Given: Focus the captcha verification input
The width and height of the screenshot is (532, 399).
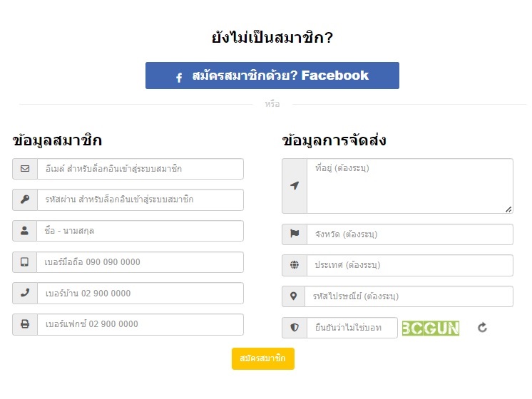Looking at the screenshot, I should point(352,328).
